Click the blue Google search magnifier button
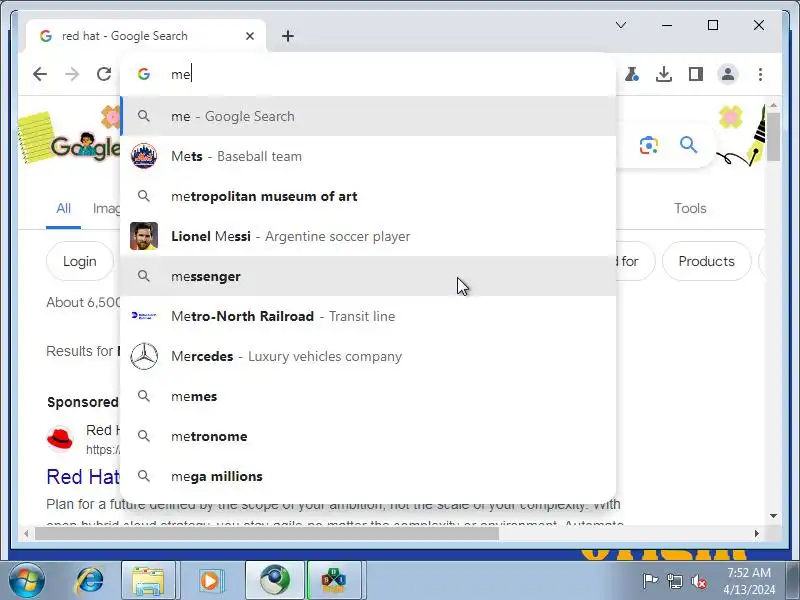 (688, 145)
